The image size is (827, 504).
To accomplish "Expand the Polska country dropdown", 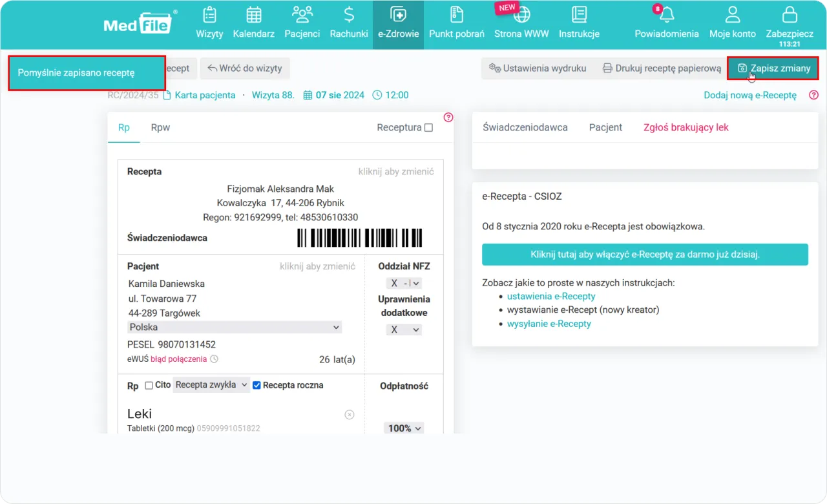I will 235,328.
